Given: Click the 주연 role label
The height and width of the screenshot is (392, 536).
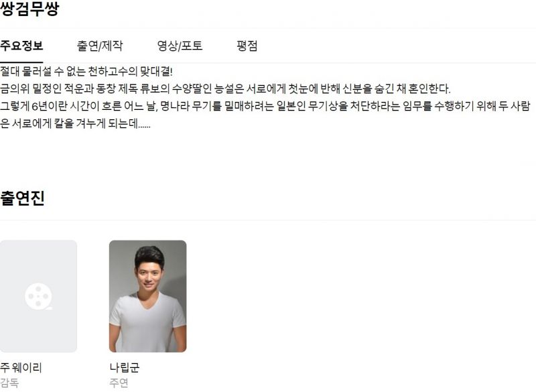Looking at the screenshot, I should click(119, 383).
